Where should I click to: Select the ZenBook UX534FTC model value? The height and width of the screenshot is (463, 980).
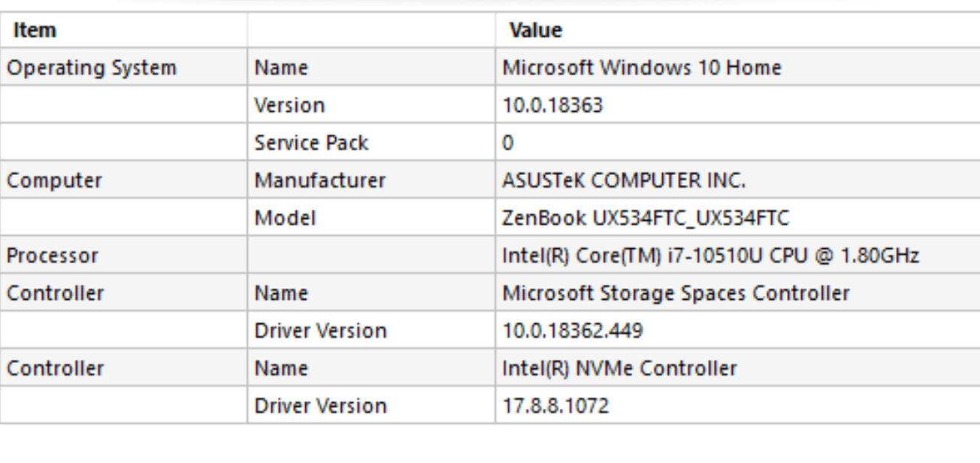(646, 218)
